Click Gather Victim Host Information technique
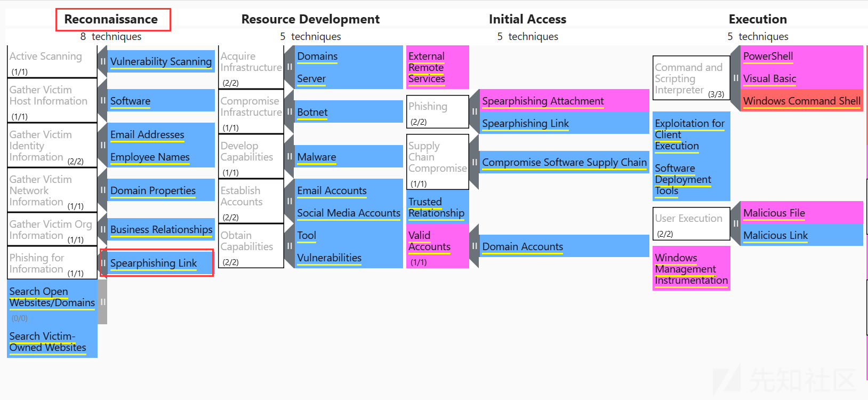The height and width of the screenshot is (400, 868). [52, 101]
